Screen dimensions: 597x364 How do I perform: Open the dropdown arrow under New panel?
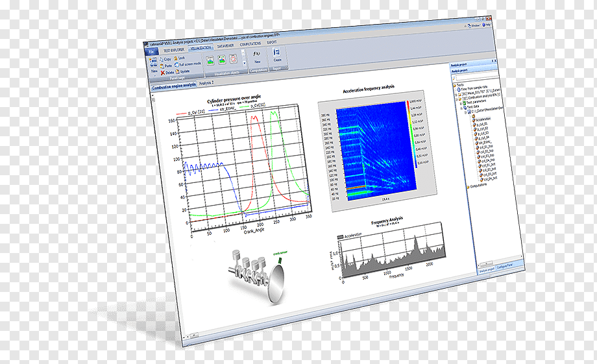(154, 75)
